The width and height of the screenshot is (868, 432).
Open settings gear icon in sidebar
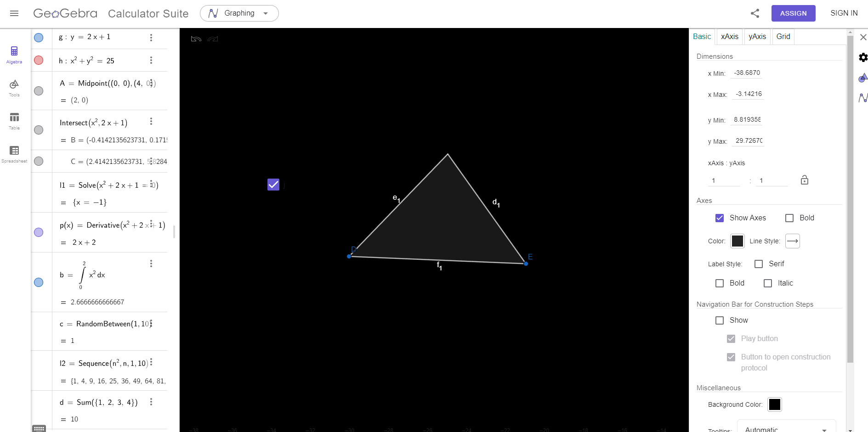point(863,57)
